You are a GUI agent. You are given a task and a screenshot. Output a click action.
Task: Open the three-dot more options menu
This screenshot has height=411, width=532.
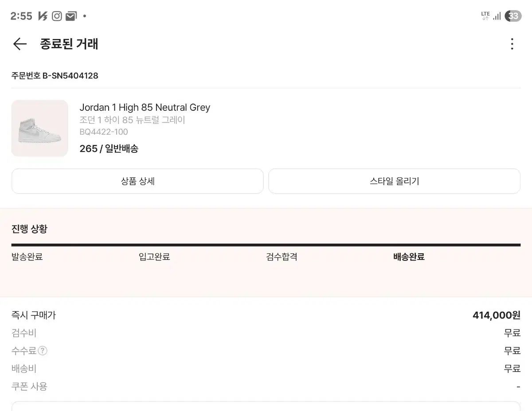[512, 44]
